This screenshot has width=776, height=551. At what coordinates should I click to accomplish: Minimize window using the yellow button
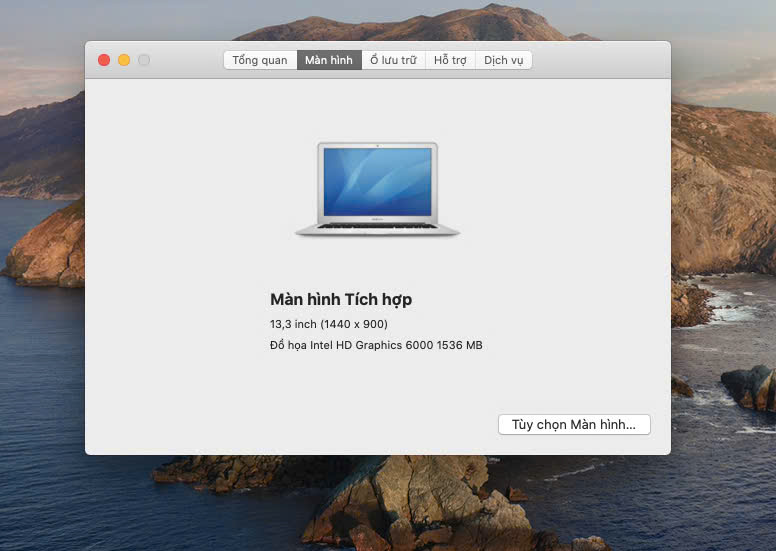[124, 60]
